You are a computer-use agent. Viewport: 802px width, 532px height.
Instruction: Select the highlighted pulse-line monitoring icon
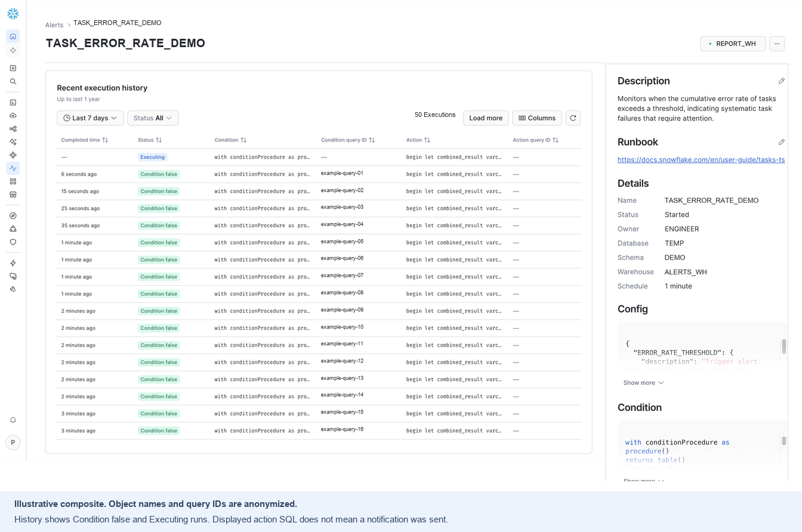pos(13,168)
